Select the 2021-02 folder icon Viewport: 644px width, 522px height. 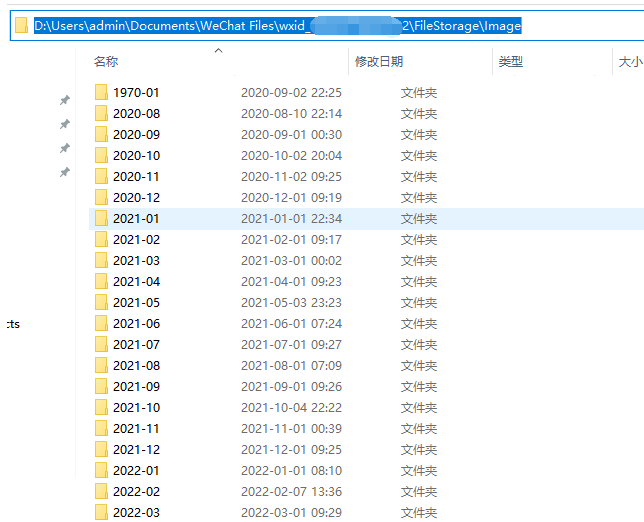pos(101,239)
